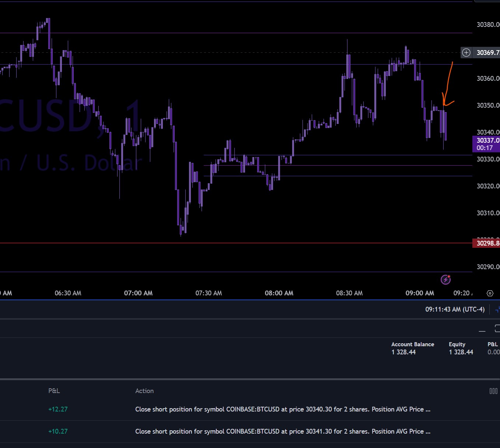This screenshot has height=448, width=500.
Task: Click the Action column header
Action: 144,391
